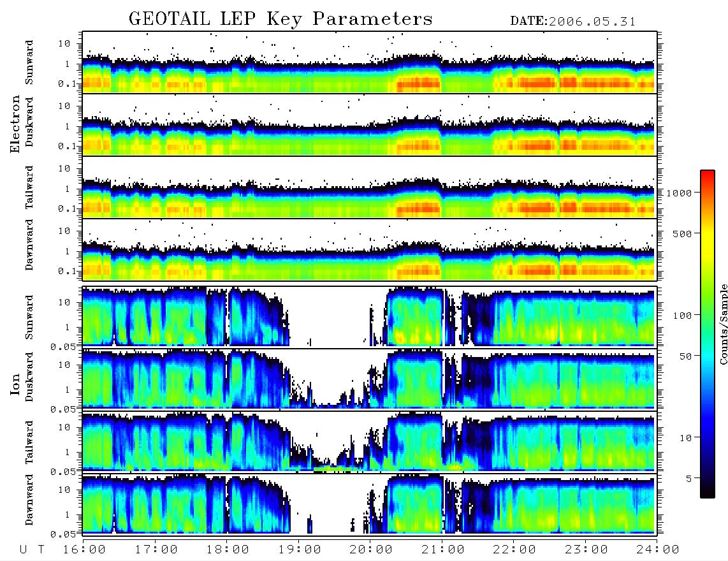This screenshot has height=561, width=728.
Task: Click the Electron Dawnward spectrogram panel
Action: (370, 250)
